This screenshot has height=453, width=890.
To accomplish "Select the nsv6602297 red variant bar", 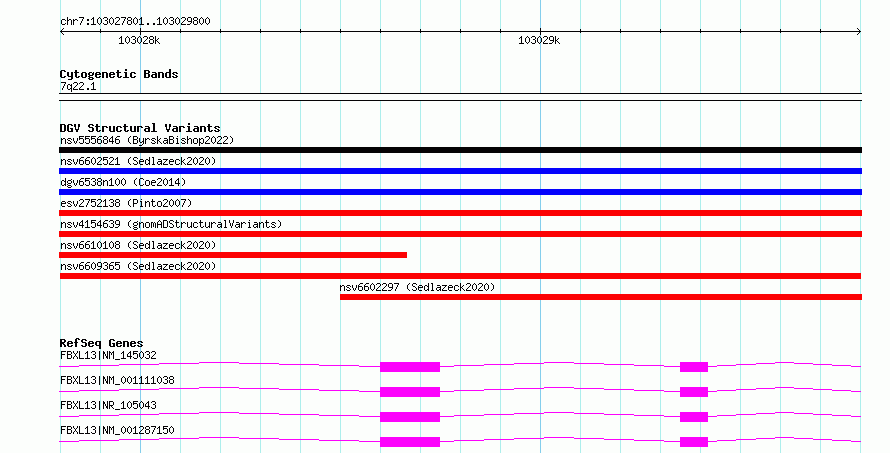I will point(601,297).
